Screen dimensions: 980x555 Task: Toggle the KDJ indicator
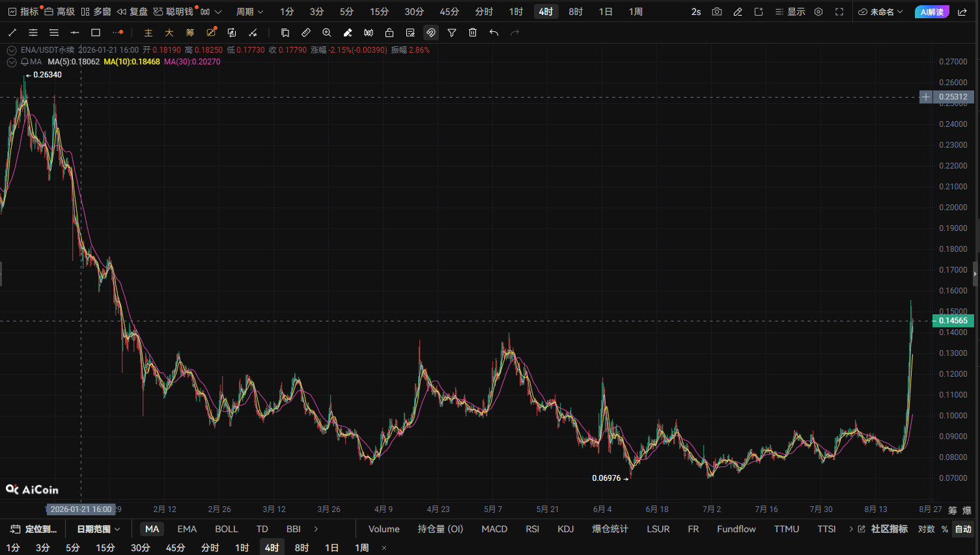click(x=566, y=529)
